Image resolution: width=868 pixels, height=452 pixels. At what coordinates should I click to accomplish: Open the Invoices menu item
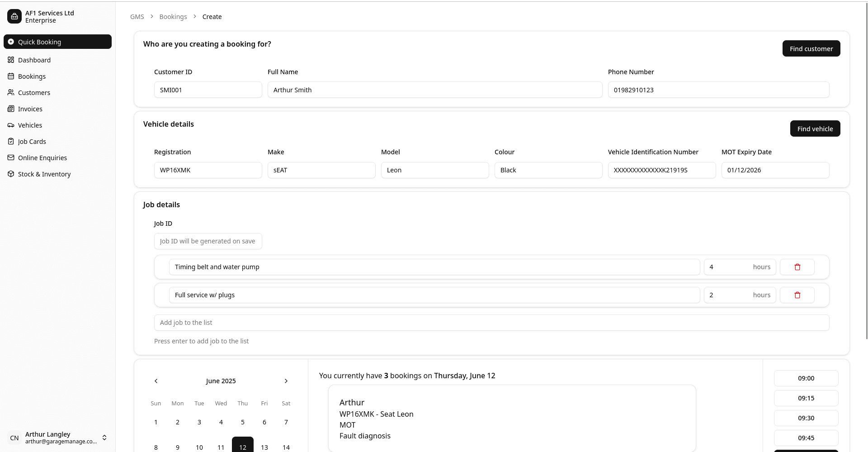30,109
